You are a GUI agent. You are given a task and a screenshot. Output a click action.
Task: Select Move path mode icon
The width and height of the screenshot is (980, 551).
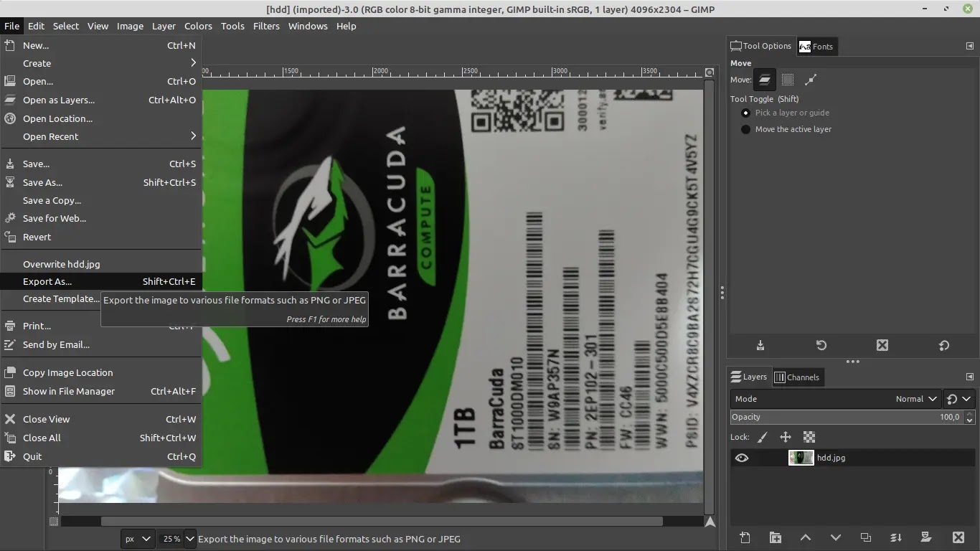[811, 80]
